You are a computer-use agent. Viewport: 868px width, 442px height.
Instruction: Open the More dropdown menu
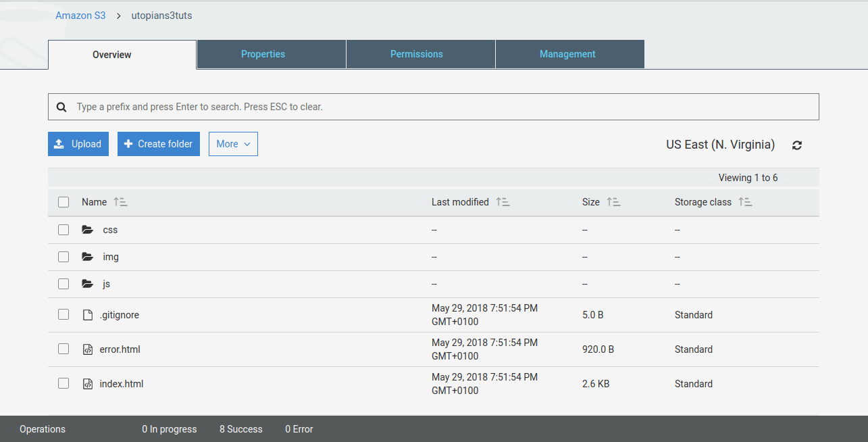pyautogui.click(x=233, y=144)
